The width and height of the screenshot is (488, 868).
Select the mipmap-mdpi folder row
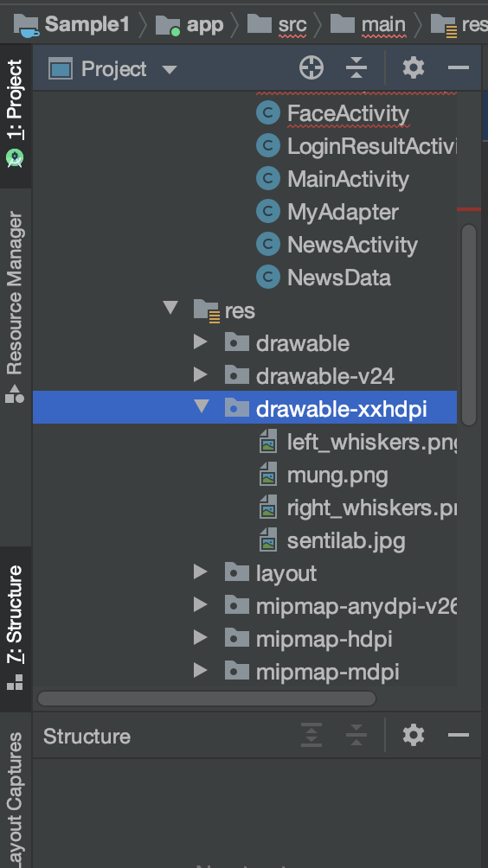pyautogui.click(x=245, y=672)
